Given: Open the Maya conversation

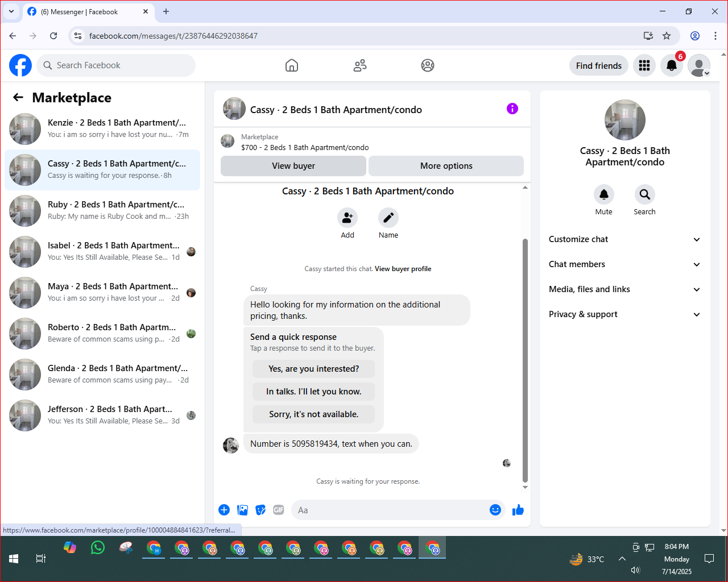Looking at the screenshot, I should click(102, 293).
